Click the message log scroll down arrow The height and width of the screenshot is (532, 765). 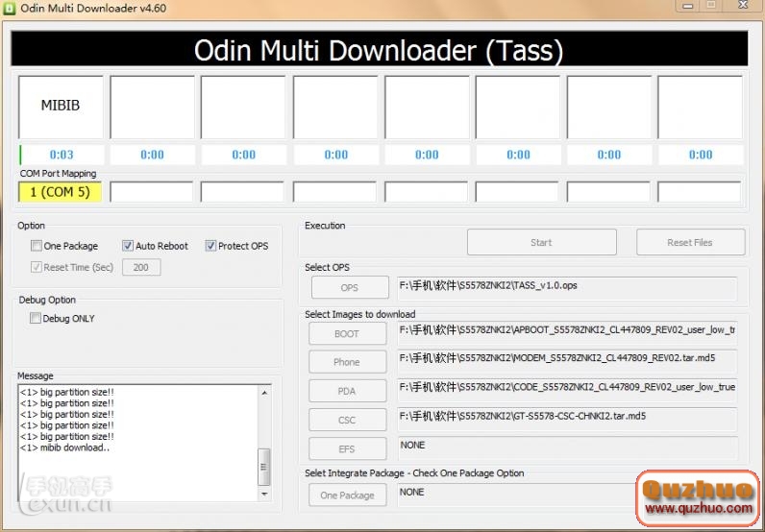tap(264, 494)
